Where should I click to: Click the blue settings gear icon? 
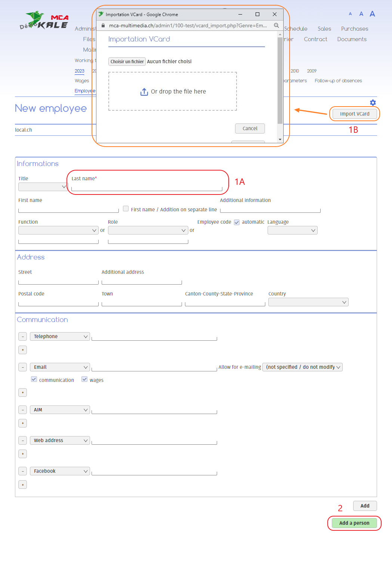[x=373, y=102]
